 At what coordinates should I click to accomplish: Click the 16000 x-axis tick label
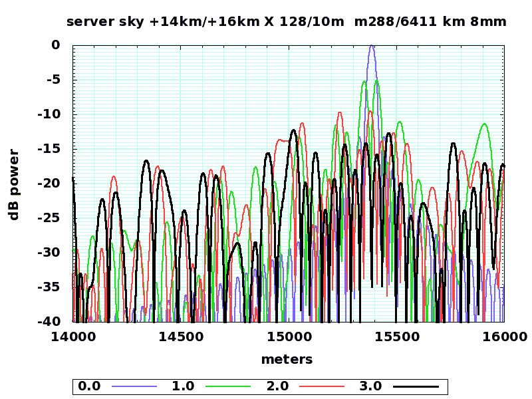pos(502,336)
